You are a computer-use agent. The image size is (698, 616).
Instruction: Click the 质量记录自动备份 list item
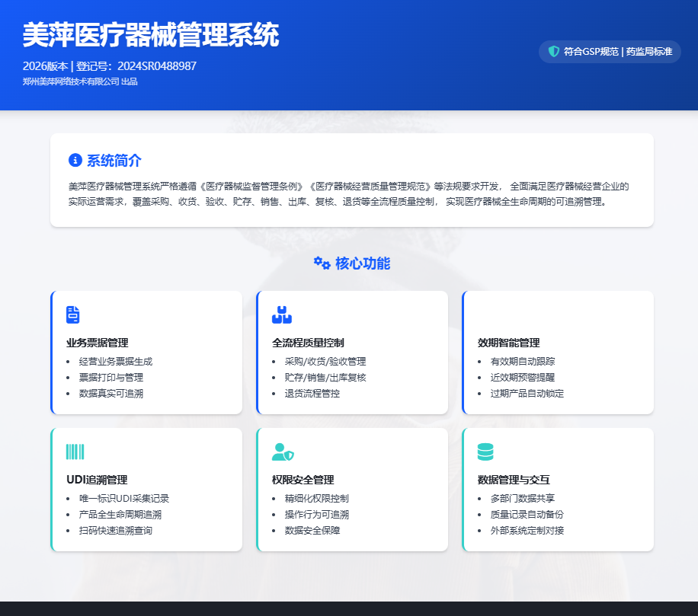[x=527, y=514]
